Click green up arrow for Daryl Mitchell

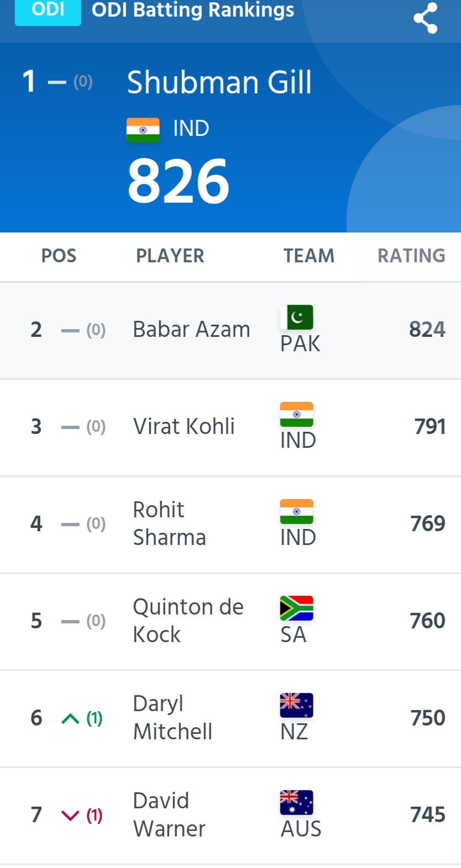point(70,718)
